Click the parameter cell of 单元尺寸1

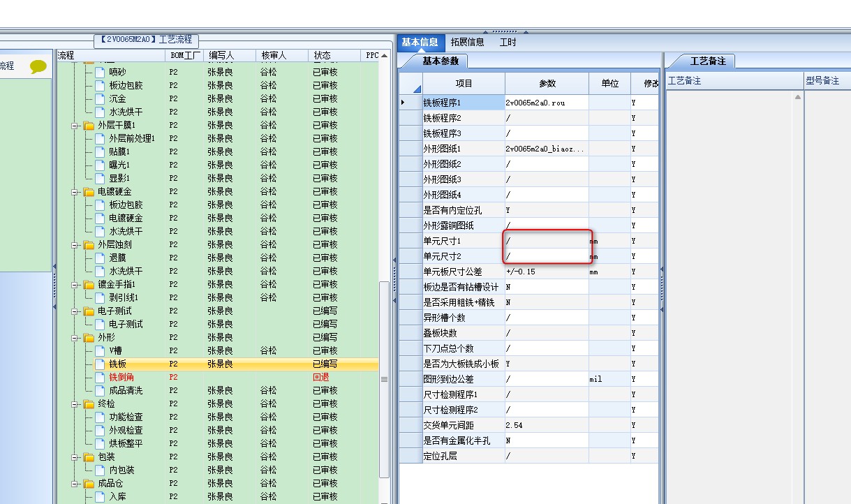(547, 241)
